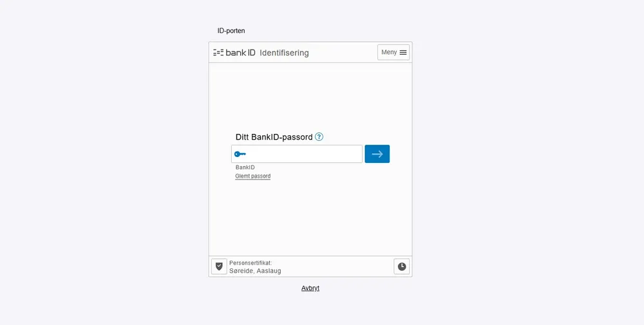644x325 pixels.
Task: Open the shield security certificate icon
Action: (x=219, y=266)
